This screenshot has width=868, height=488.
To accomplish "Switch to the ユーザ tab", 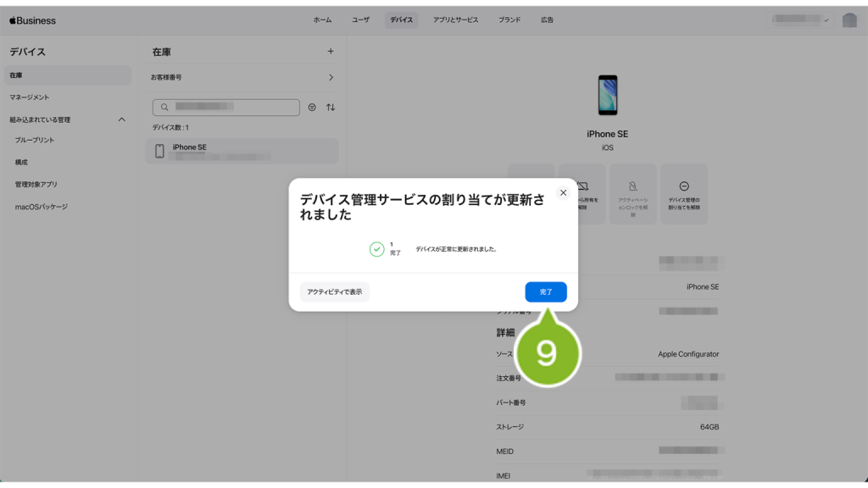I will 360,20.
